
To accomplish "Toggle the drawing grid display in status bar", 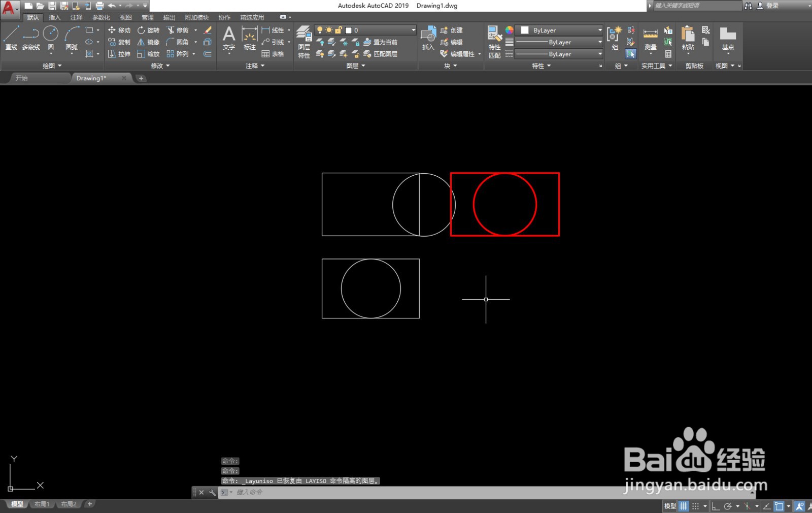I will click(684, 506).
